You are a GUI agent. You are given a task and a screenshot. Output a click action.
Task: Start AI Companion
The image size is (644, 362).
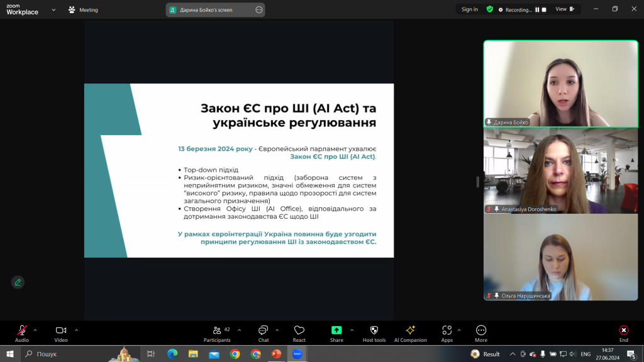pyautogui.click(x=410, y=334)
